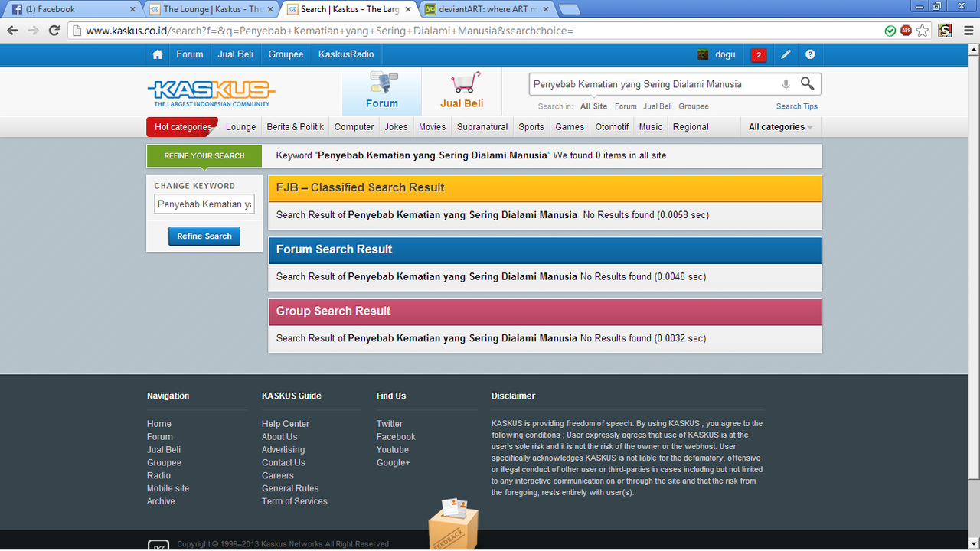The image size is (980, 551).
Task: Open Mobile site footer link
Action: click(x=168, y=488)
